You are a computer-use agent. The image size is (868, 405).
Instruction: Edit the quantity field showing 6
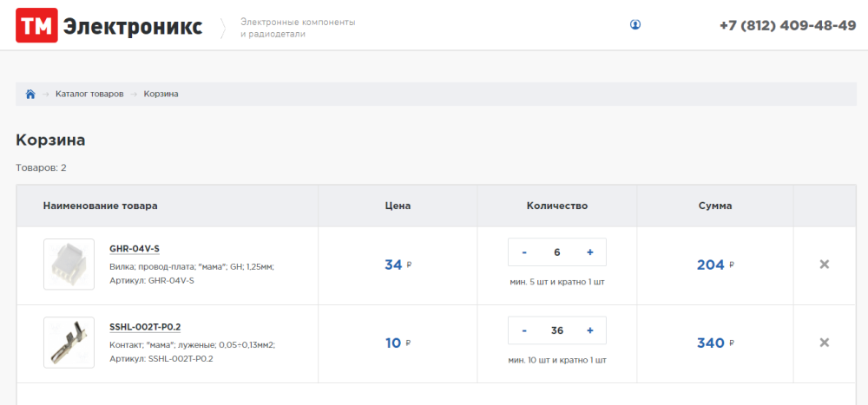click(x=557, y=252)
